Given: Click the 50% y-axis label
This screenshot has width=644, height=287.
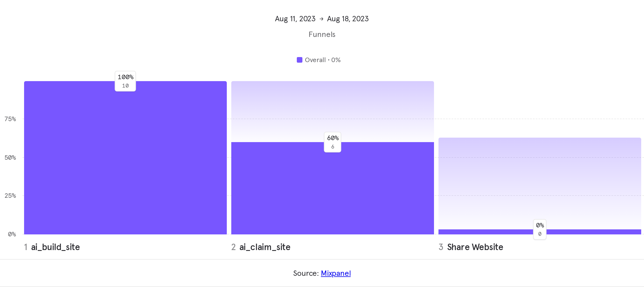Looking at the screenshot, I should (10, 157).
